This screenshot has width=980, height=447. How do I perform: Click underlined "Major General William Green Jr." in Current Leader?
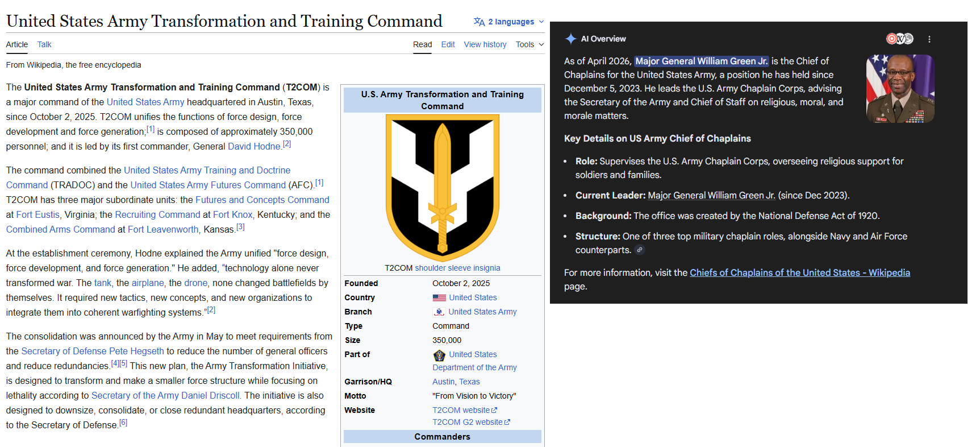[x=712, y=195]
